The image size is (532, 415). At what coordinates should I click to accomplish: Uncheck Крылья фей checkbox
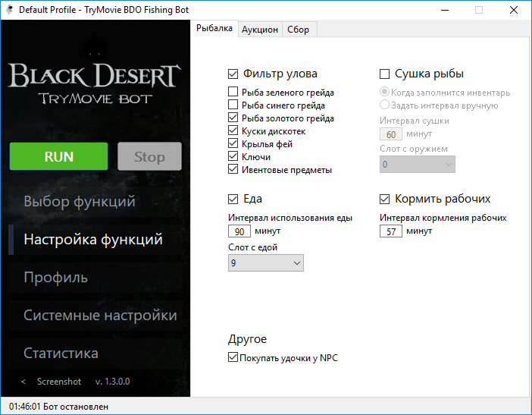click(233, 143)
